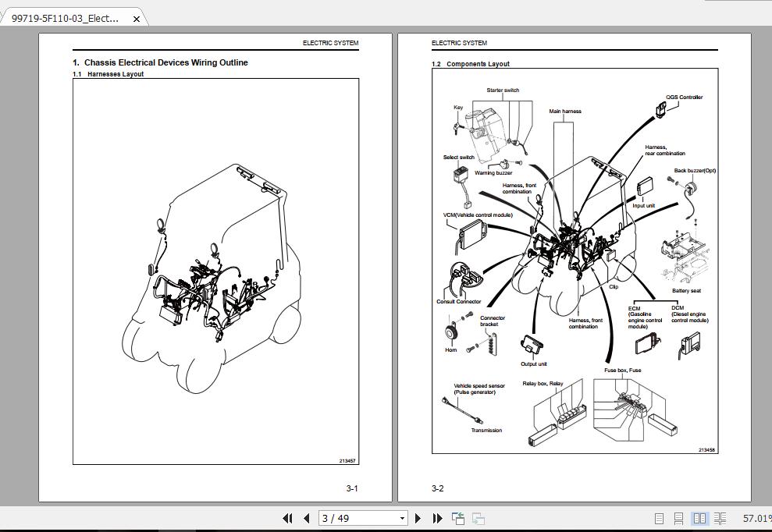Go to the first page
Viewport: 772px width, 532px height.
287,518
